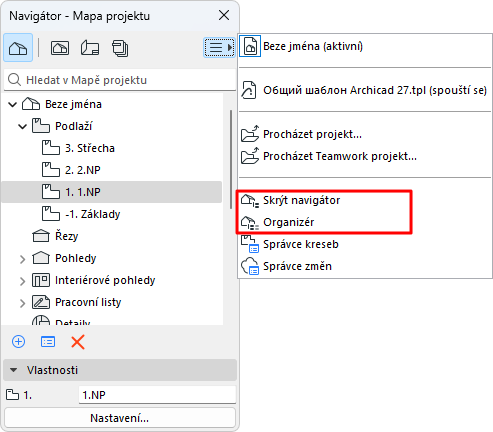The image size is (493, 432).
Task: Click the blue plus New Story icon
Action: [18, 342]
